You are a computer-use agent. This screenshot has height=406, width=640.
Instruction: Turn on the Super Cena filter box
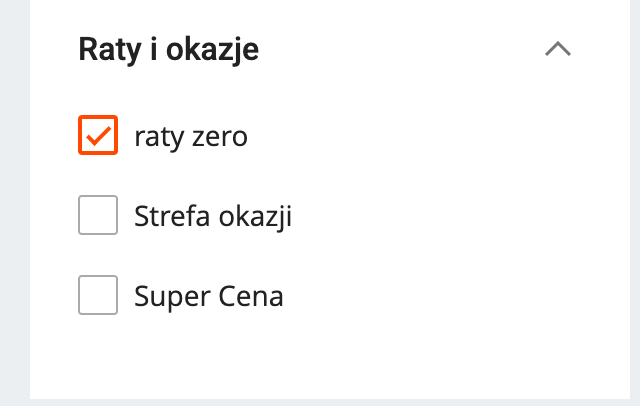click(98, 296)
